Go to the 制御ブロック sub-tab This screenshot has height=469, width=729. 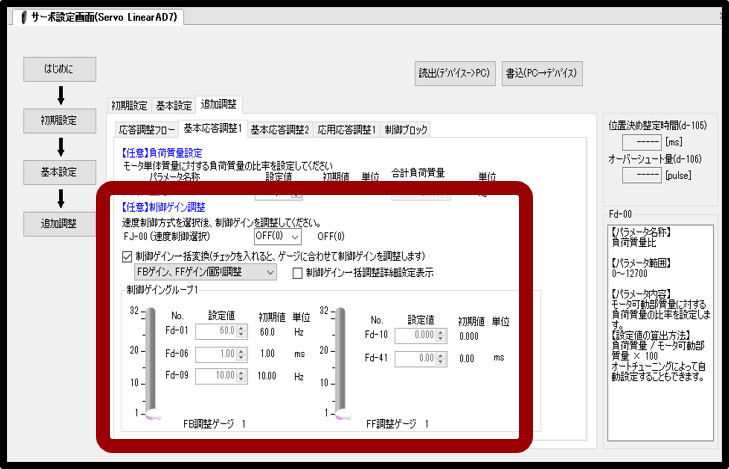click(407, 129)
